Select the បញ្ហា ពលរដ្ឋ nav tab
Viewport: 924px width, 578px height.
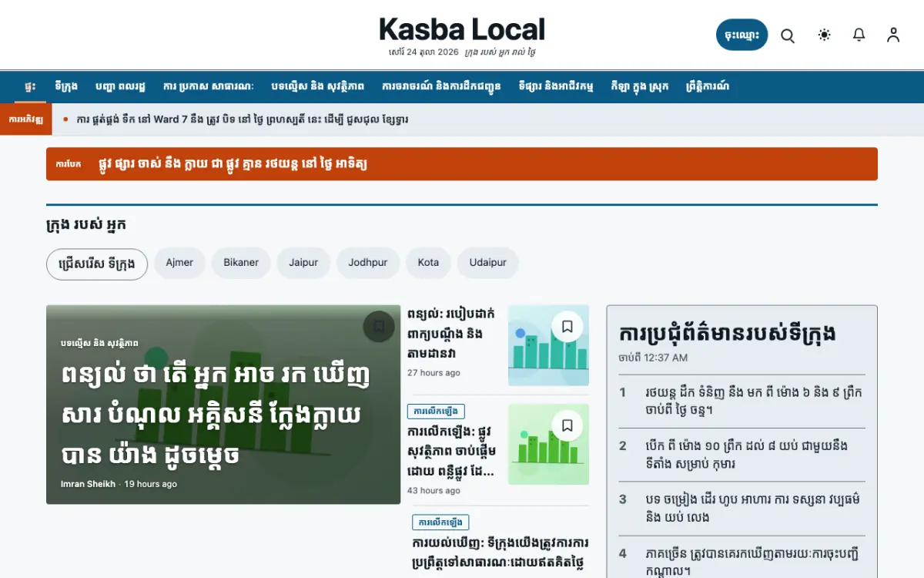(x=120, y=86)
